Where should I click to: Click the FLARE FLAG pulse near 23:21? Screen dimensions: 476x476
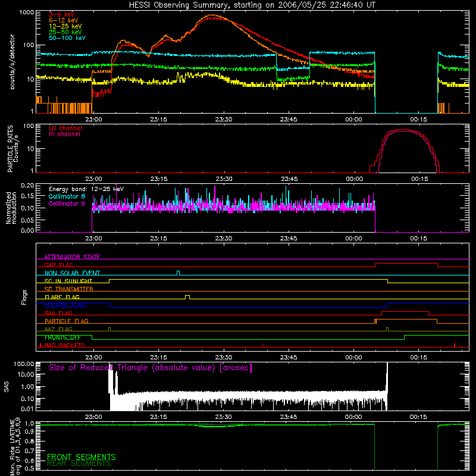click(x=187, y=297)
